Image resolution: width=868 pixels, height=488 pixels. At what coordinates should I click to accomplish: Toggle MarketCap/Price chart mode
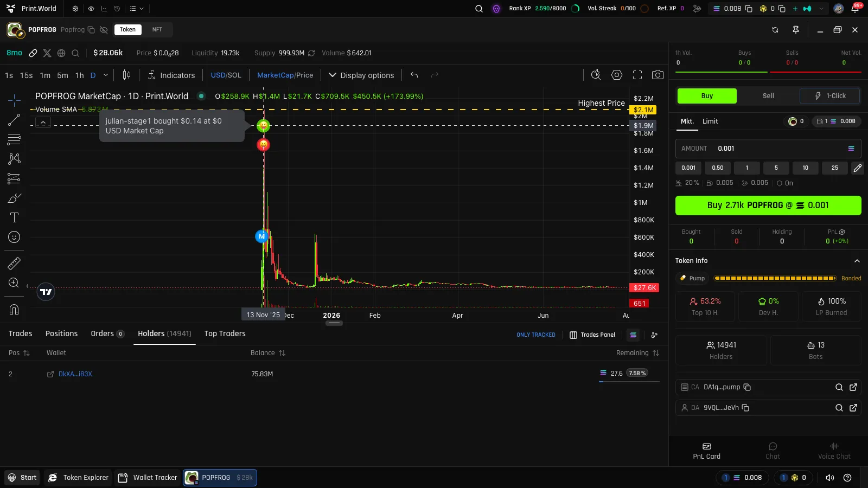pyautogui.click(x=285, y=75)
